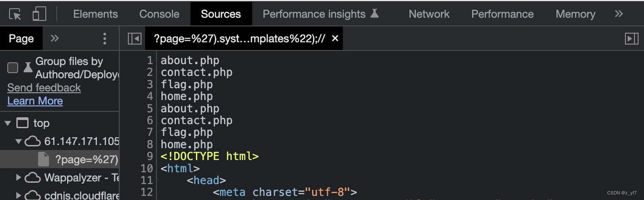Collapse the 61.147.171.105 domain node
This screenshot has height=200, width=644.
19,141
